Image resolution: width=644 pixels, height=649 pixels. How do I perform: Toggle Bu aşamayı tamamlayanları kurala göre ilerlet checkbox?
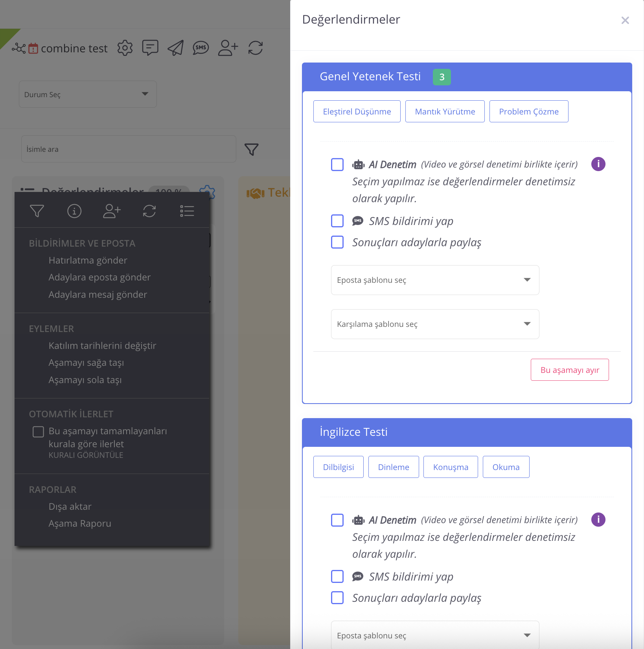(38, 431)
